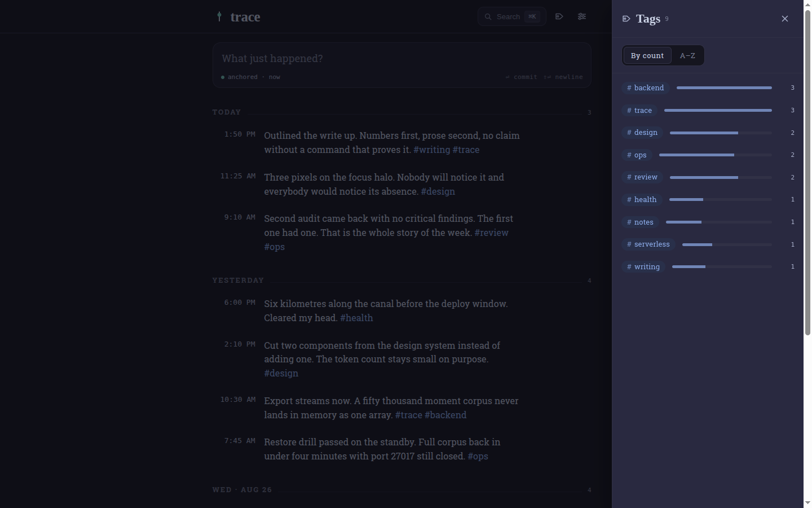Choose the writing tag in Tags panel
The width and height of the screenshot is (812, 508).
[643, 267]
